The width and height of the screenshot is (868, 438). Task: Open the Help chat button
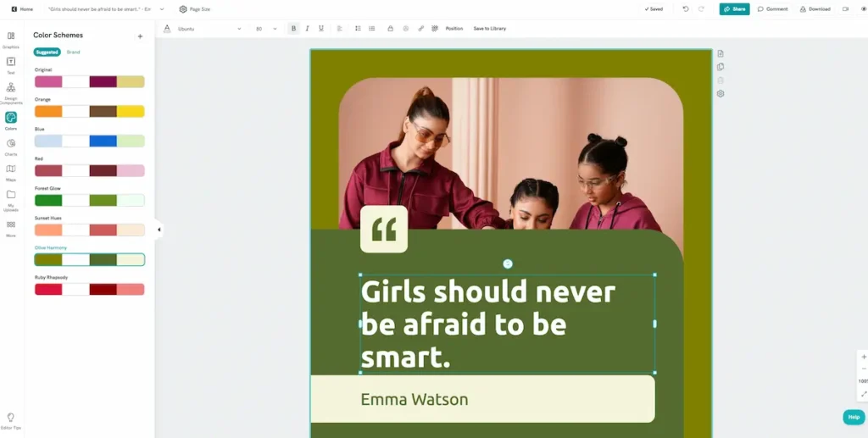(x=854, y=417)
